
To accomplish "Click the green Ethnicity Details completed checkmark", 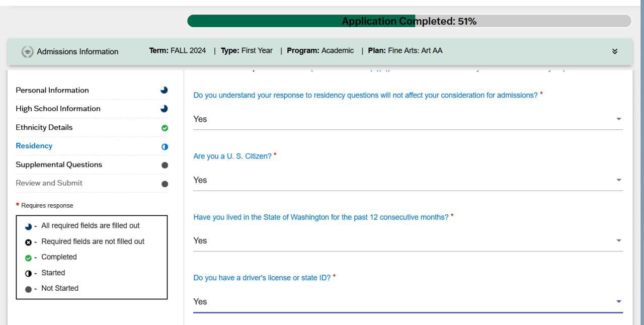I will coord(165,128).
